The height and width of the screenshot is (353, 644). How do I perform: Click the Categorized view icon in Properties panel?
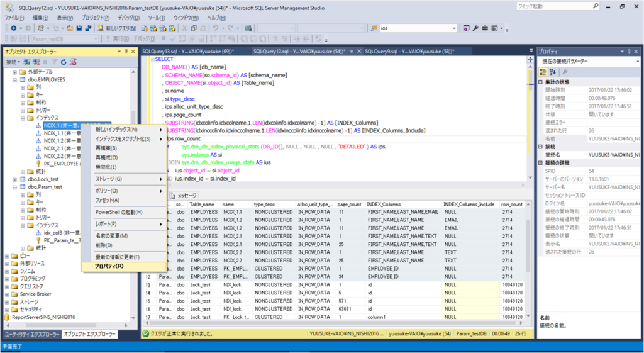(543, 72)
